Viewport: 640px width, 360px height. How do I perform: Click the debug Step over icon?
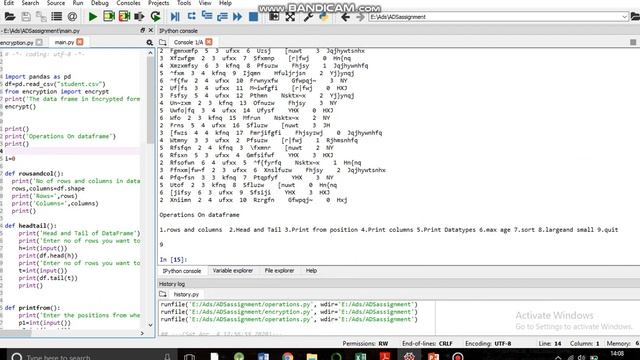coord(191,17)
